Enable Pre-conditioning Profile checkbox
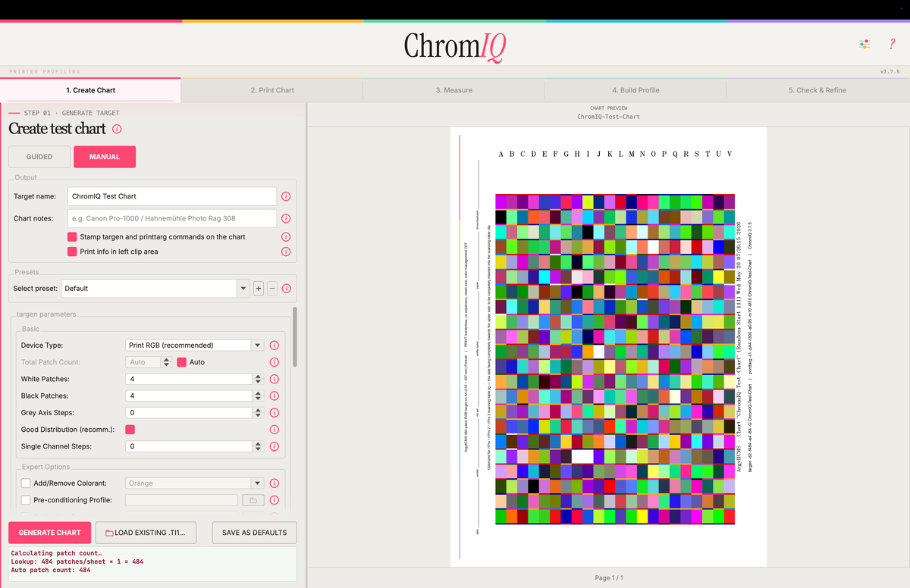910x588 pixels. point(26,500)
